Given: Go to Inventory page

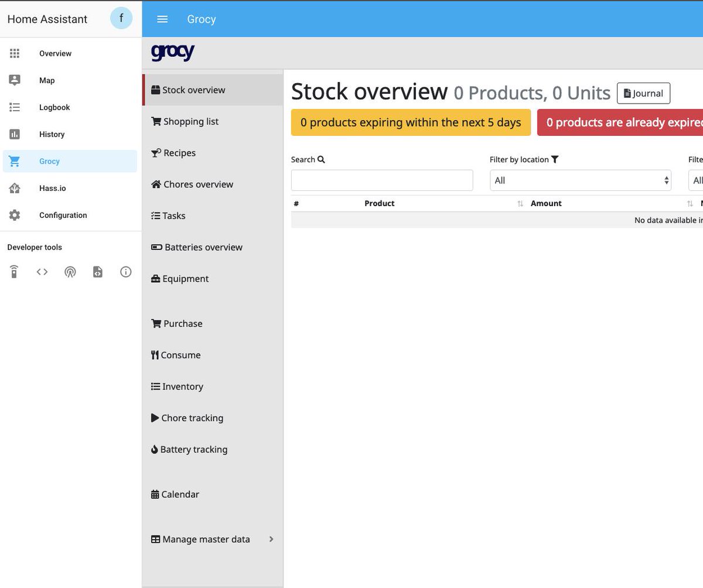Looking at the screenshot, I should (x=213, y=387).
